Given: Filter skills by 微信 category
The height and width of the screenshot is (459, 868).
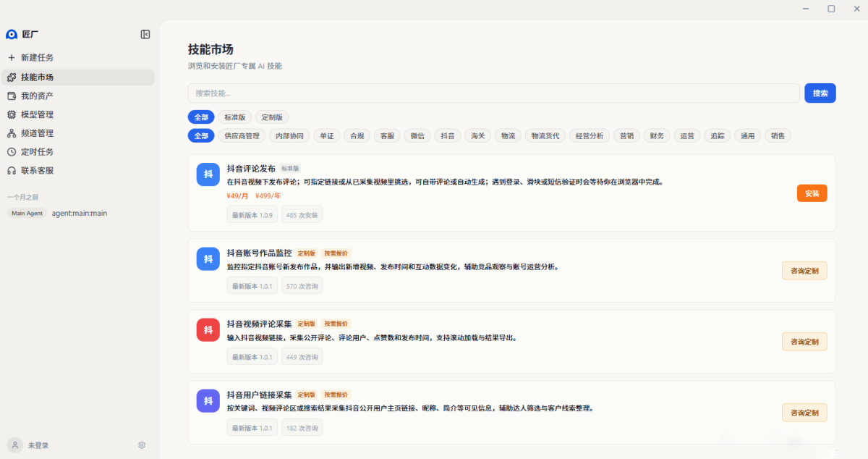Looking at the screenshot, I should (418, 135).
